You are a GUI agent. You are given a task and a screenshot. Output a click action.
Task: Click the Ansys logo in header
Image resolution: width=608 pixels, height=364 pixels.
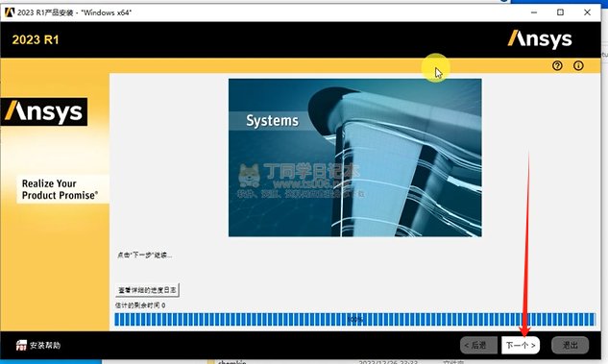click(x=540, y=39)
